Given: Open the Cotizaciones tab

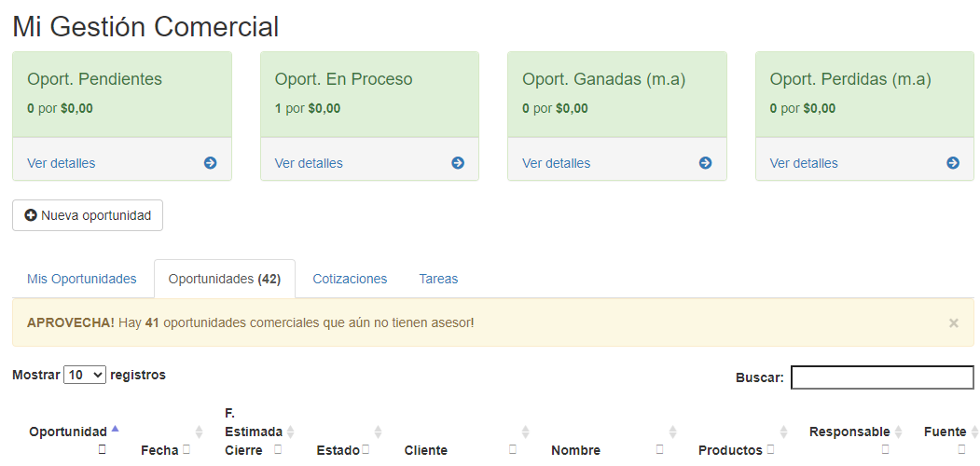Looking at the screenshot, I should point(350,279).
